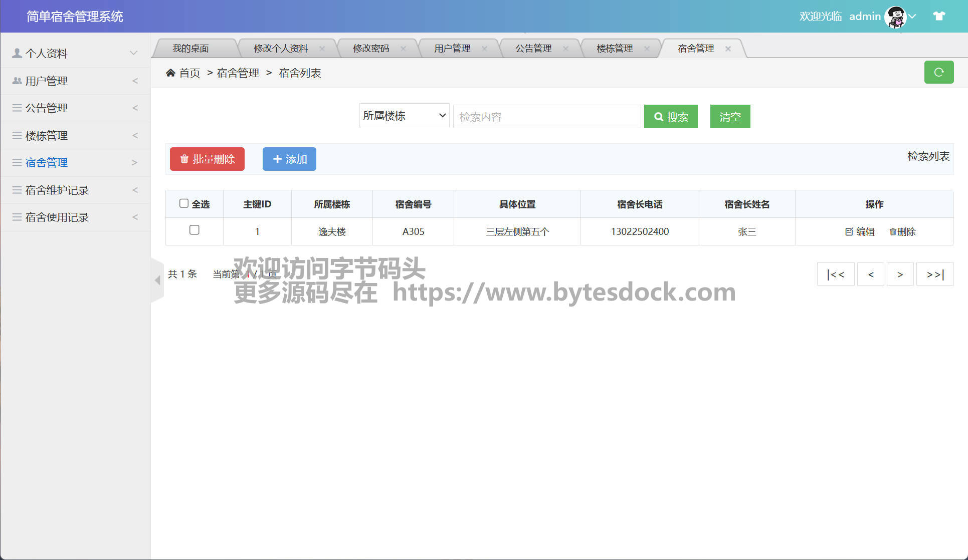Image resolution: width=968 pixels, height=560 pixels.
Task: Collapse the sidebar with the arrow handle
Action: coord(157,280)
